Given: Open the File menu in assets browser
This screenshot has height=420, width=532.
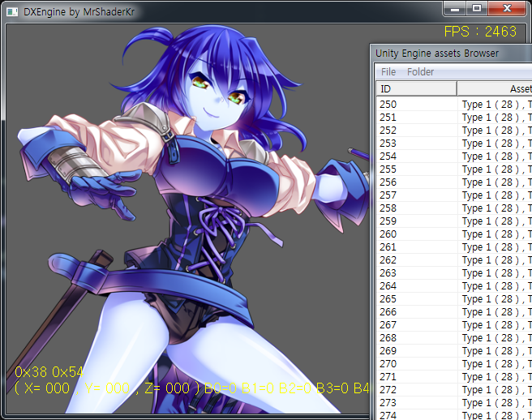Looking at the screenshot, I should (x=388, y=72).
